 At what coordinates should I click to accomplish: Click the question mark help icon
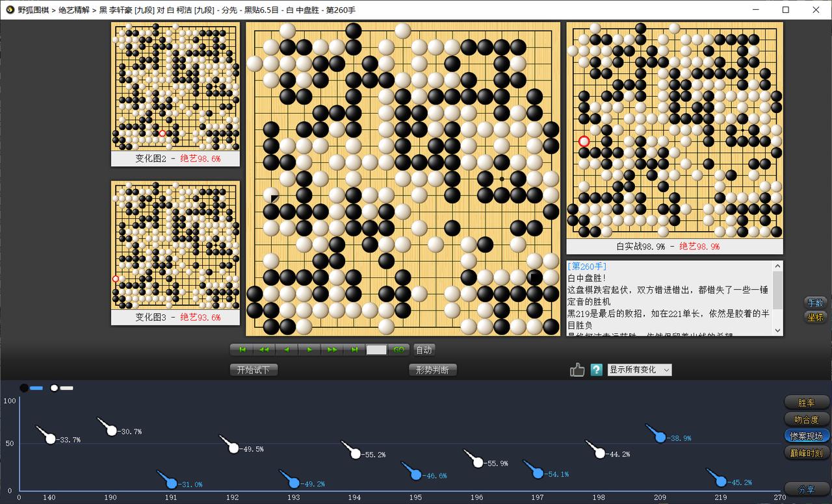pos(597,370)
